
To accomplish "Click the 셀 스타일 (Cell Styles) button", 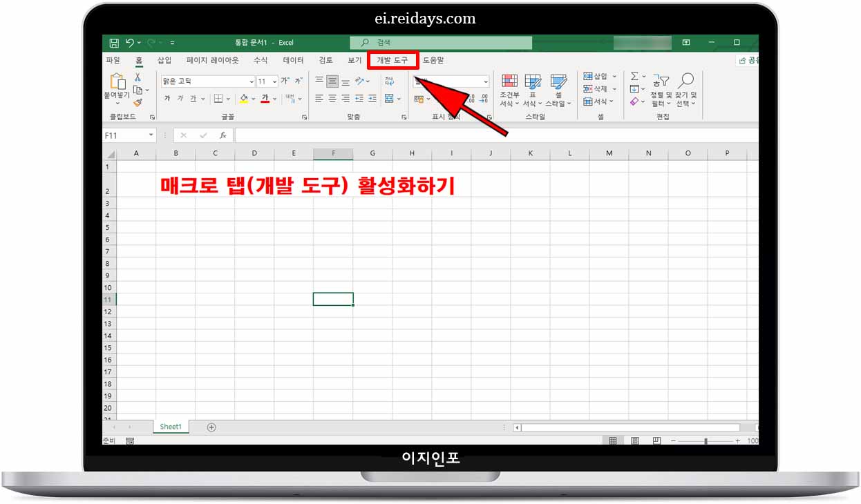I will click(x=558, y=90).
